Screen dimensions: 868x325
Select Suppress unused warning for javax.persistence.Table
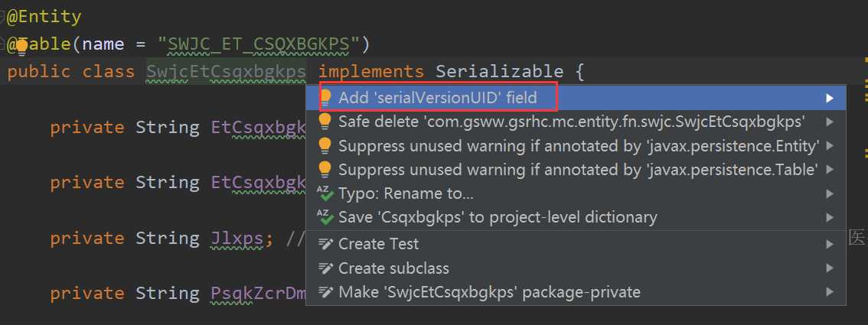pyautogui.click(x=576, y=169)
